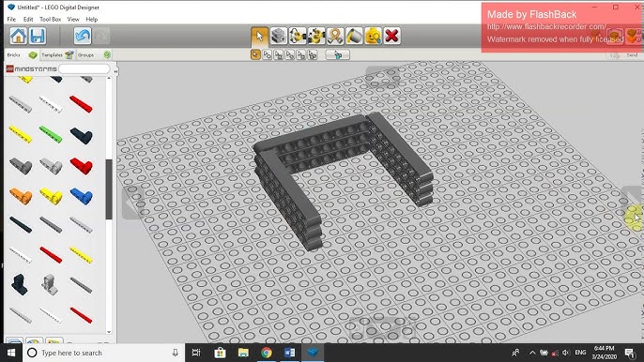Click the greyed-out Redo button
The height and width of the screenshot is (362, 644).
click(x=101, y=37)
